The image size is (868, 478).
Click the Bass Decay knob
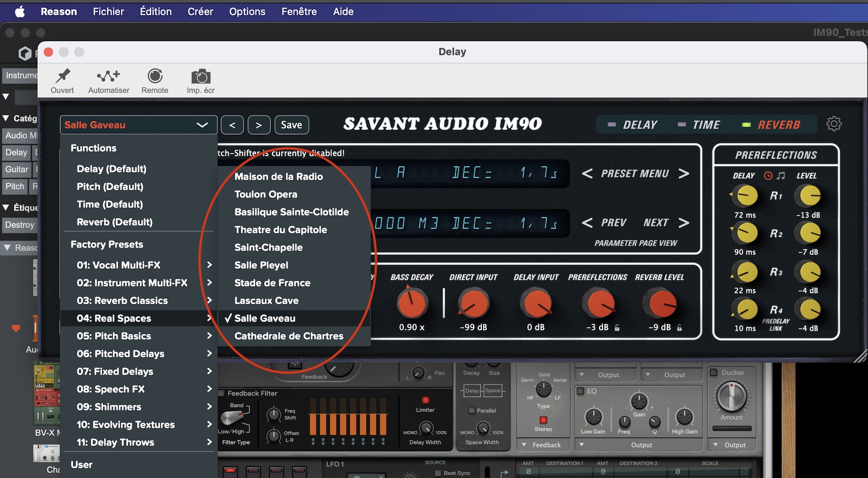pyautogui.click(x=412, y=304)
